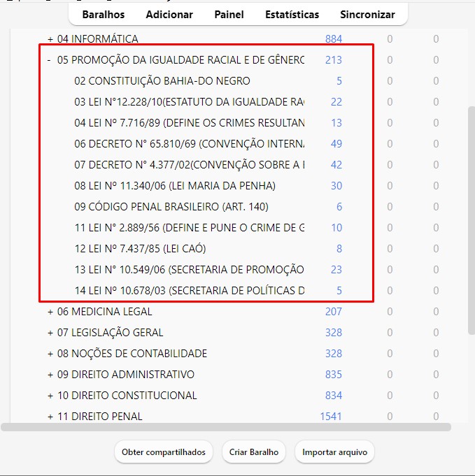Viewport: 475px width, 476px height.
Task: Open subdeck 12 LEI Nº 7.437/85 (LEI CAÓ)
Action: (140, 249)
